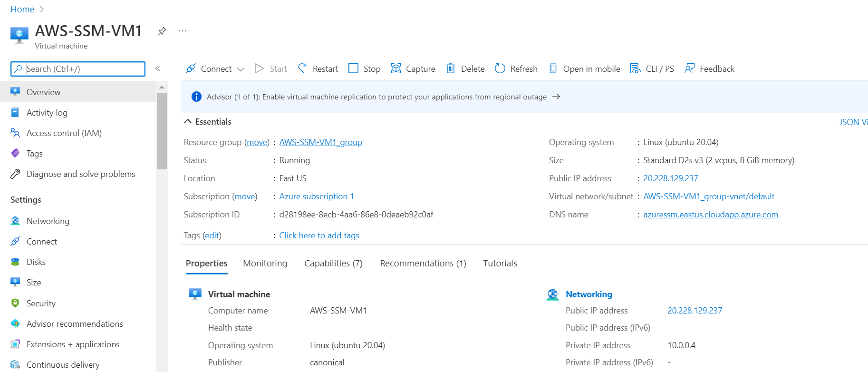Select the Size value Standard D2s v3

(x=719, y=160)
